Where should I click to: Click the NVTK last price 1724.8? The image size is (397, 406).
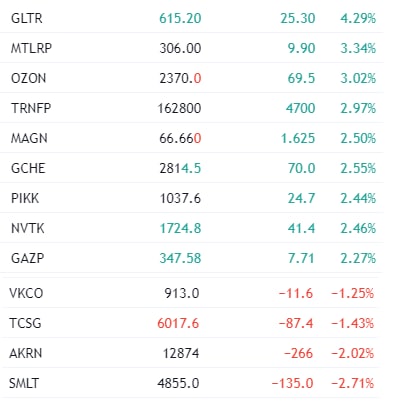tap(180, 228)
